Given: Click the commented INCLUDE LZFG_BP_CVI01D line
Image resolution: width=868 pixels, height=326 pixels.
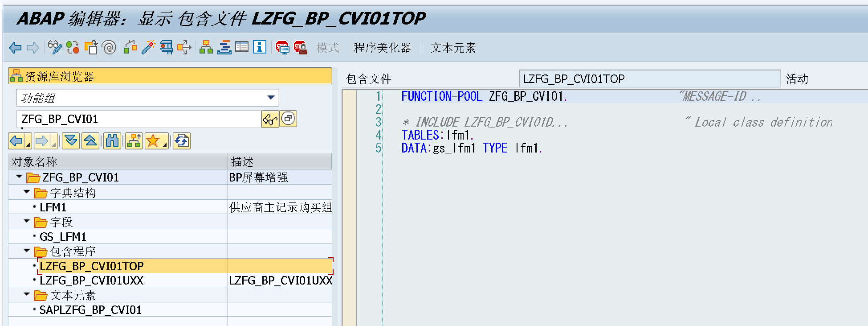Looking at the screenshot, I should tap(485, 122).
